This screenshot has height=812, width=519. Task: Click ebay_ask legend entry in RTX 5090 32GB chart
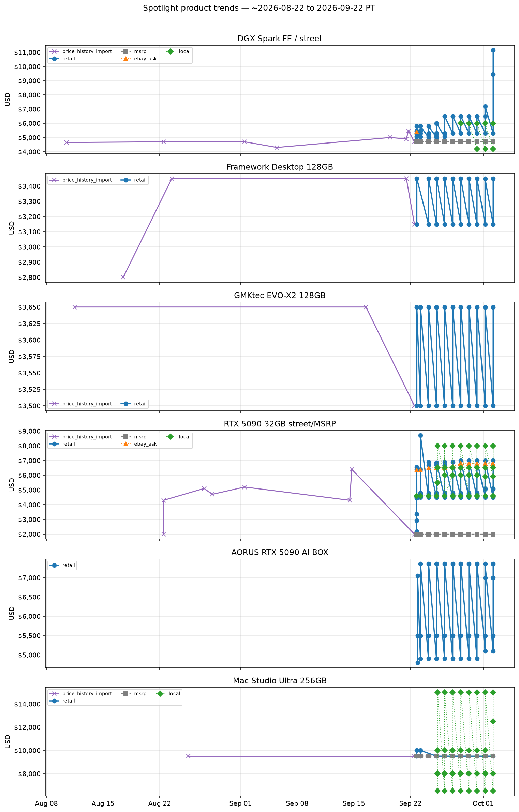tap(139, 444)
